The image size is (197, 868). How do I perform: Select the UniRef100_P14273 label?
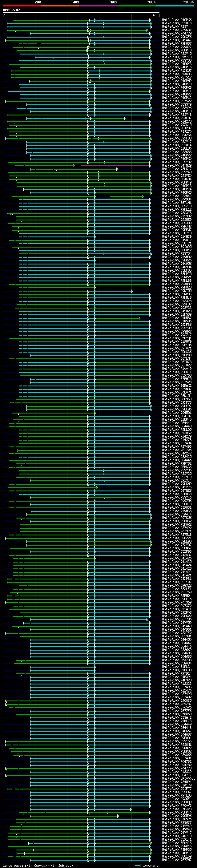point(177,122)
